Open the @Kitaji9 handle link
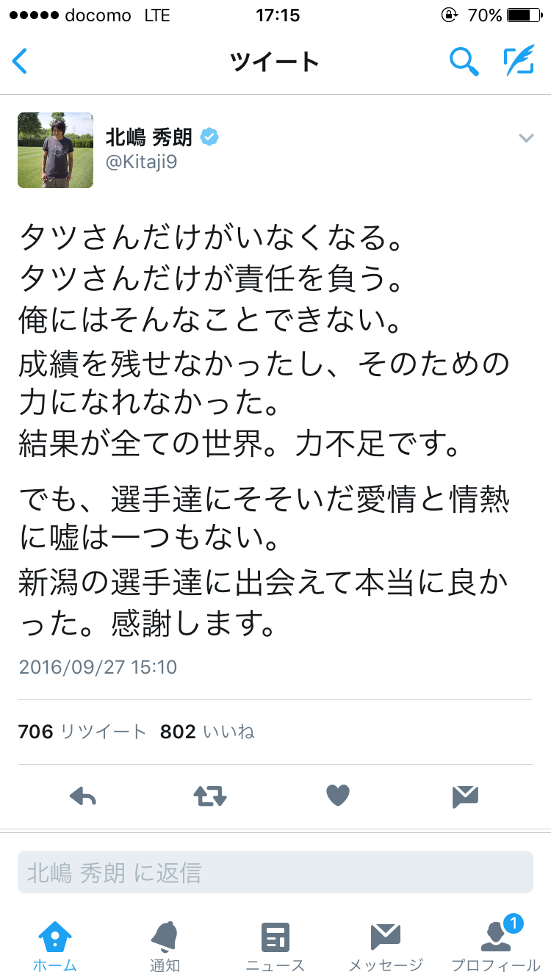551x980 pixels. (142, 162)
